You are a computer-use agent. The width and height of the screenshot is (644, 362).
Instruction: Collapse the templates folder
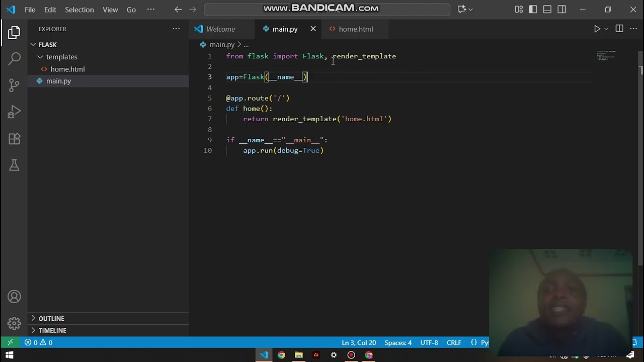pos(40,57)
